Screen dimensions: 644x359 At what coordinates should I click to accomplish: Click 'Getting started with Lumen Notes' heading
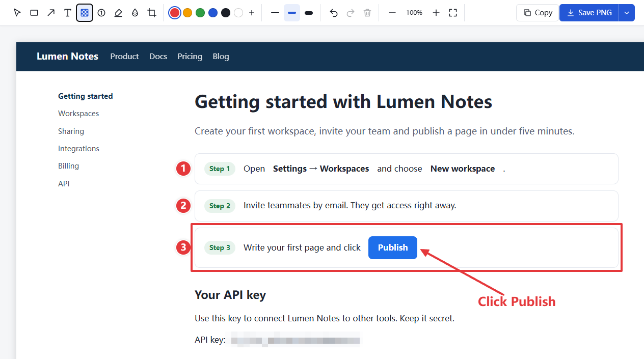(343, 102)
